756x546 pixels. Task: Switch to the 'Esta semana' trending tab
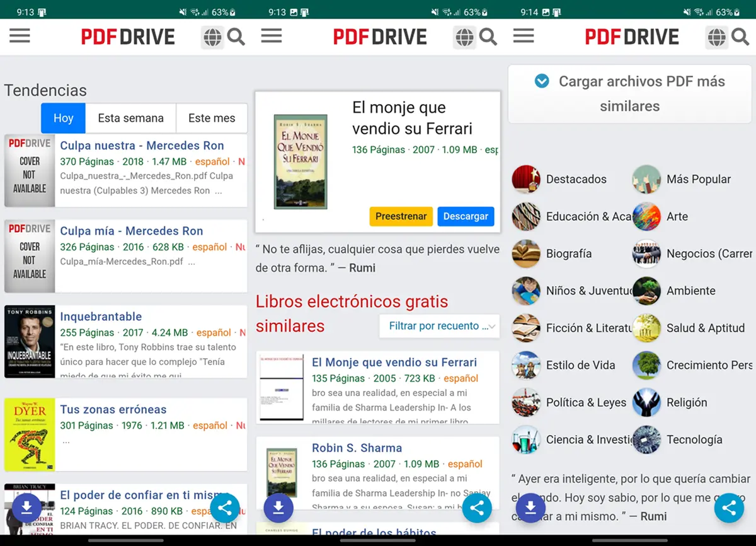pos(130,118)
